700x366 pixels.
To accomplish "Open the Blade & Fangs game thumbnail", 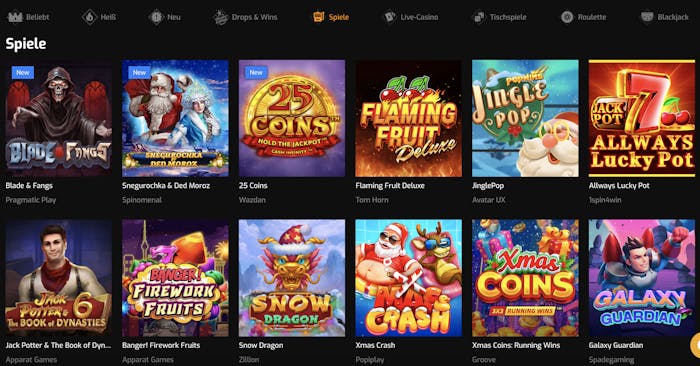I will 58,118.
